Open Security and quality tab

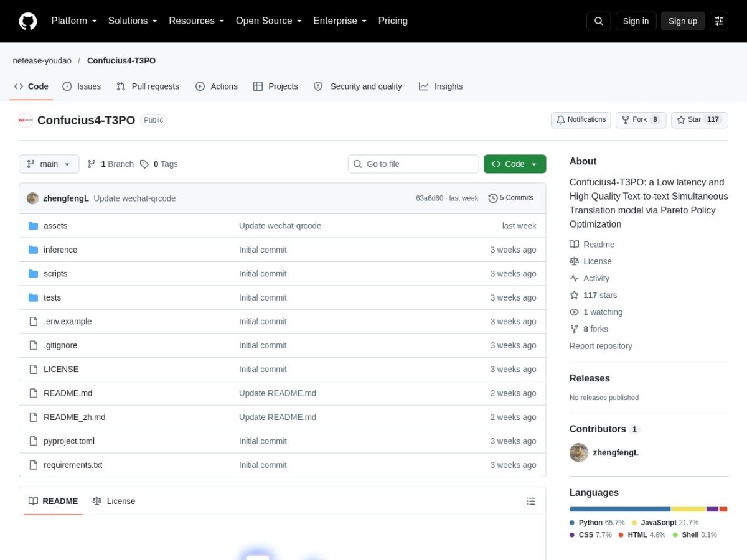(358, 86)
